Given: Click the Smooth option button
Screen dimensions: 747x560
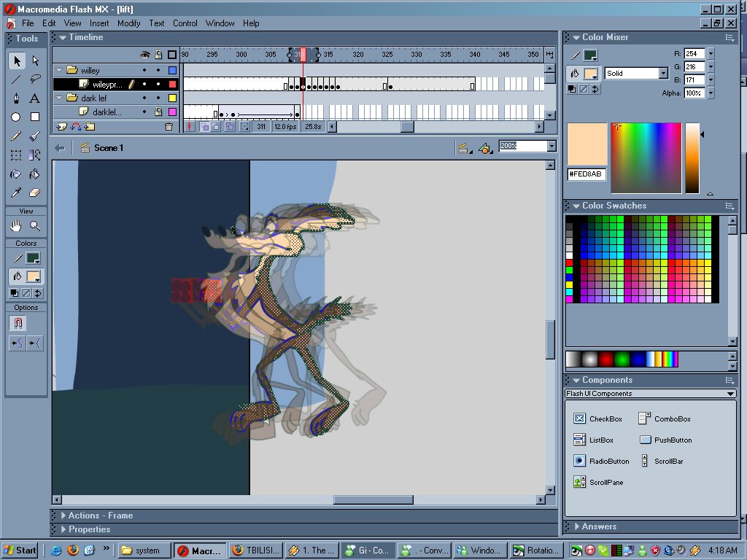Looking at the screenshot, I should click(18, 343).
